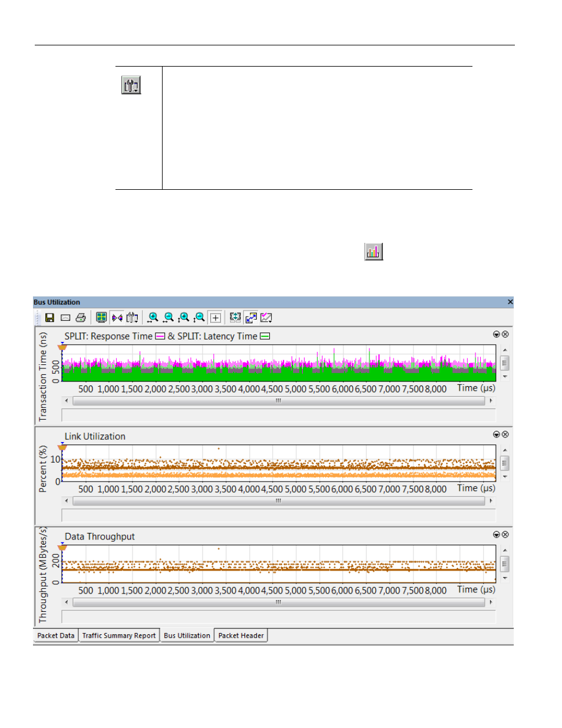Remove the SPLIT Response Time graph
The height and width of the screenshot is (728, 562).
click(505, 334)
